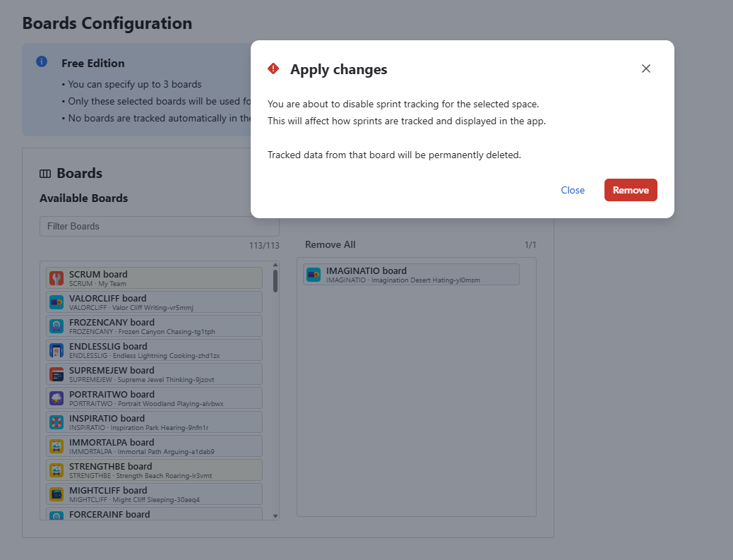This screenshot has height=560, width=733.
Task: Click the Apply changes dialog title
Action: click(x=338, y=69)
